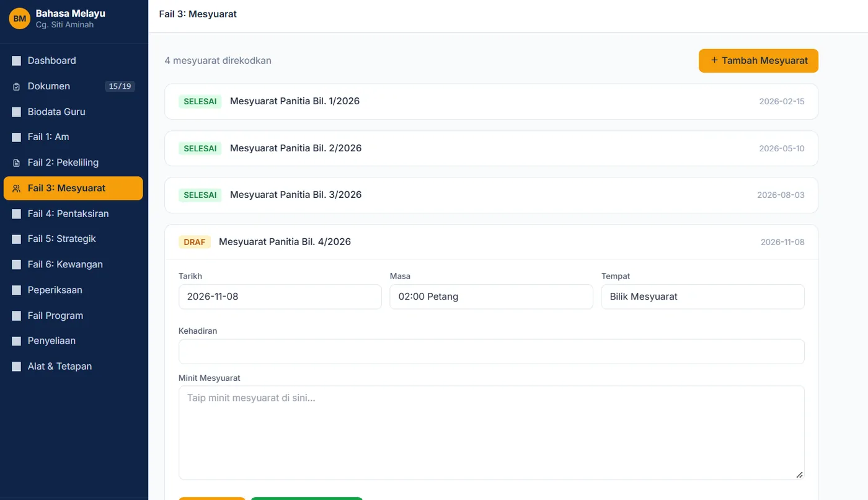Click the Fail 2: Pekeliling document icon

point(17,163)
